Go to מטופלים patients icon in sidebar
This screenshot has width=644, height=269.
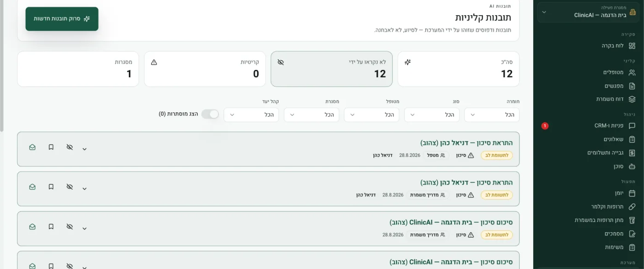click(632, 72)
